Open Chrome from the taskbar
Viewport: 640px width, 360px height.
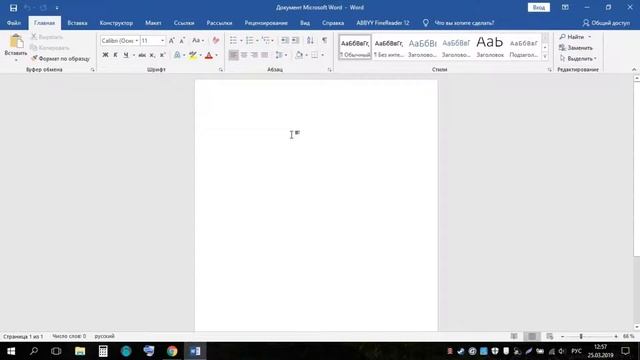172,351
